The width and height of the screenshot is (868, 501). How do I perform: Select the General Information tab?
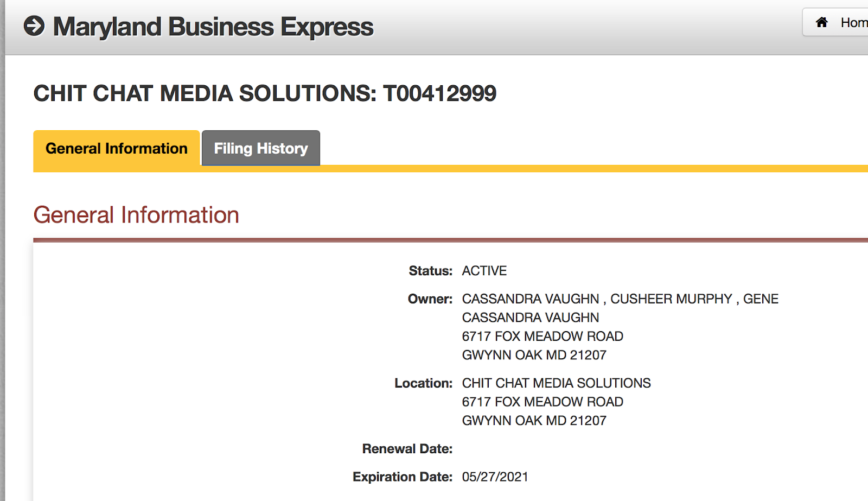pyautogui.click(x=116, y=148)
